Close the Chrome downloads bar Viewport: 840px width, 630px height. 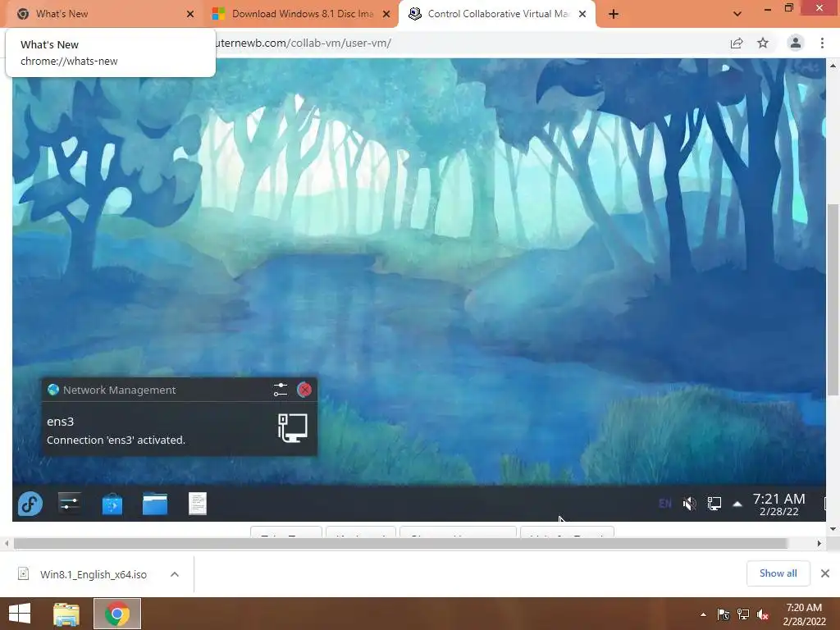825,573
